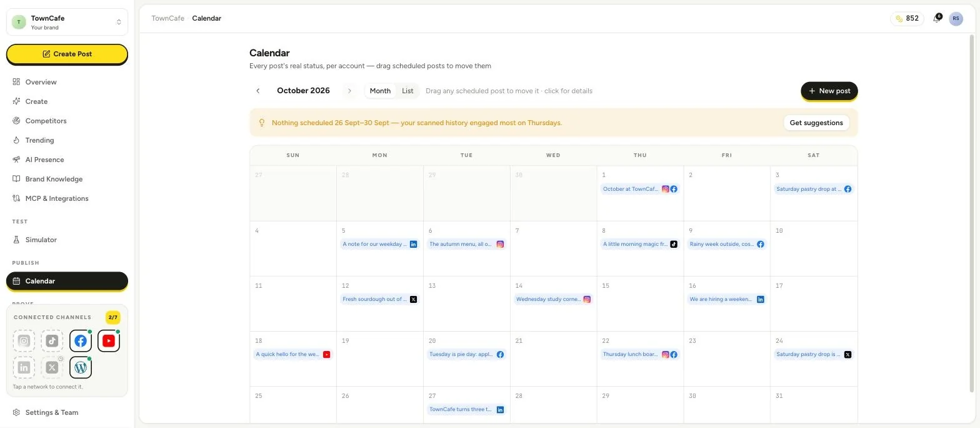The image size is (980, 428).
Task: Open AI Presence page
Action: 44,160
